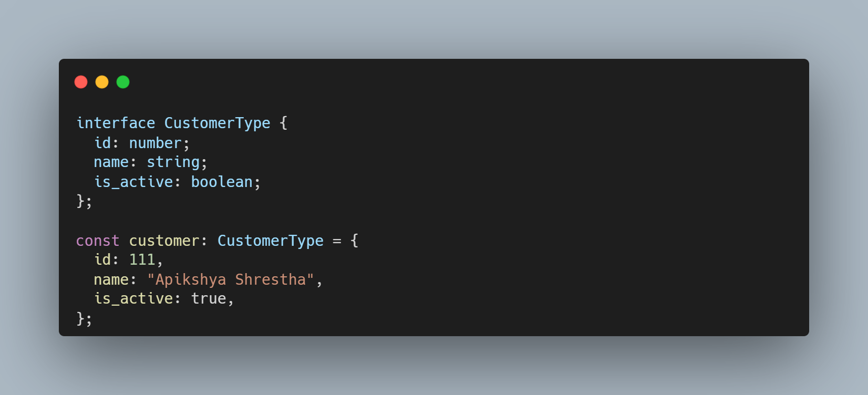Click the green maximize dot
The width and height of the screenshot is (868, 395).
click(123, 82)
